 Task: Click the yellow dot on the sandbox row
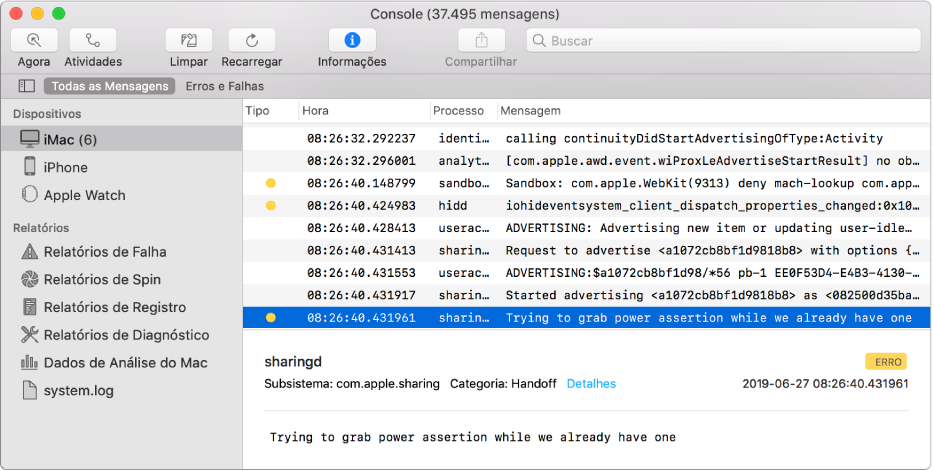(x=270, y=183)
